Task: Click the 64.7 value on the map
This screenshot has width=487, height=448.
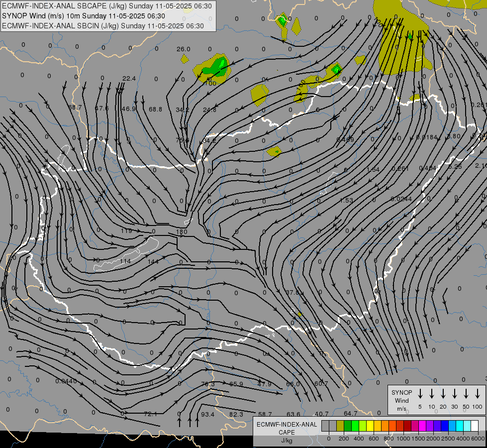Action: coord(350,413)
